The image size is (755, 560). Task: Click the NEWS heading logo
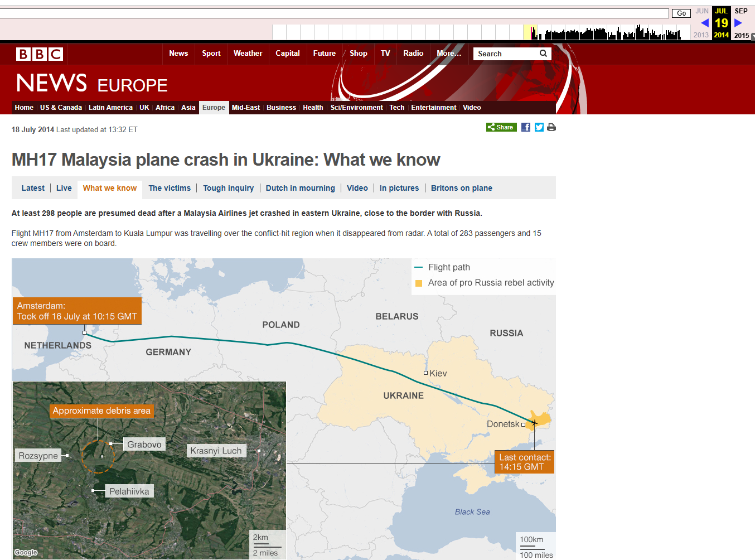(52, 83)
